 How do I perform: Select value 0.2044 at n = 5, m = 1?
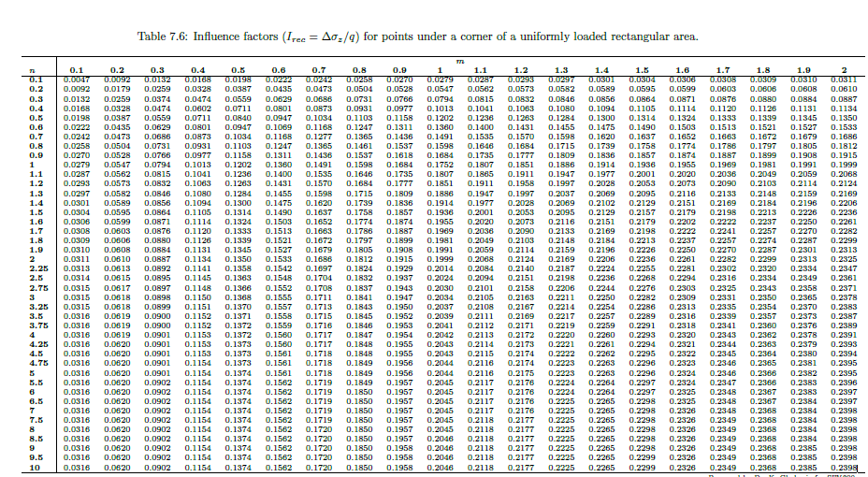point(441,373)
